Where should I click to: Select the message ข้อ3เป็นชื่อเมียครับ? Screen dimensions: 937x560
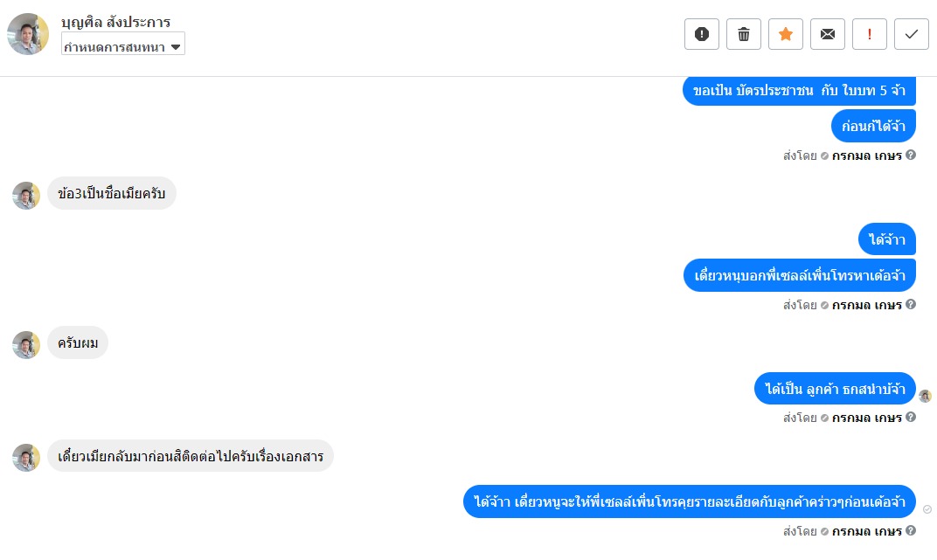[x=112, y=193]
